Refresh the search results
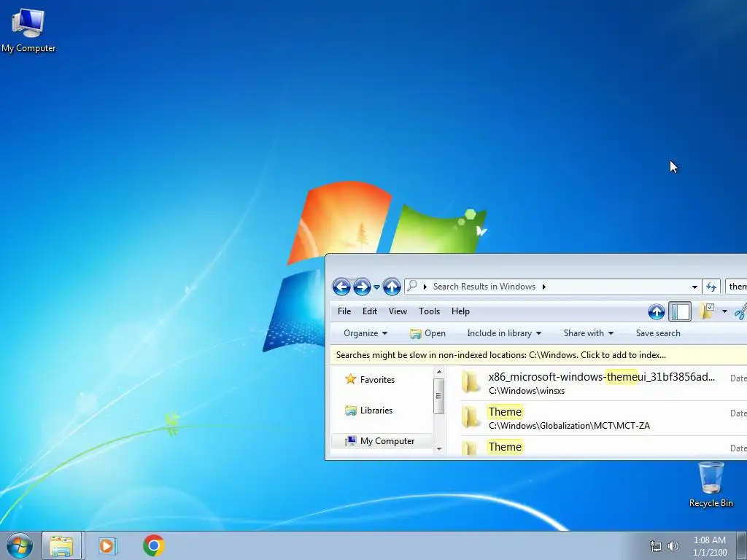This screenshot has width=747, height=560. tap(711, 287)
